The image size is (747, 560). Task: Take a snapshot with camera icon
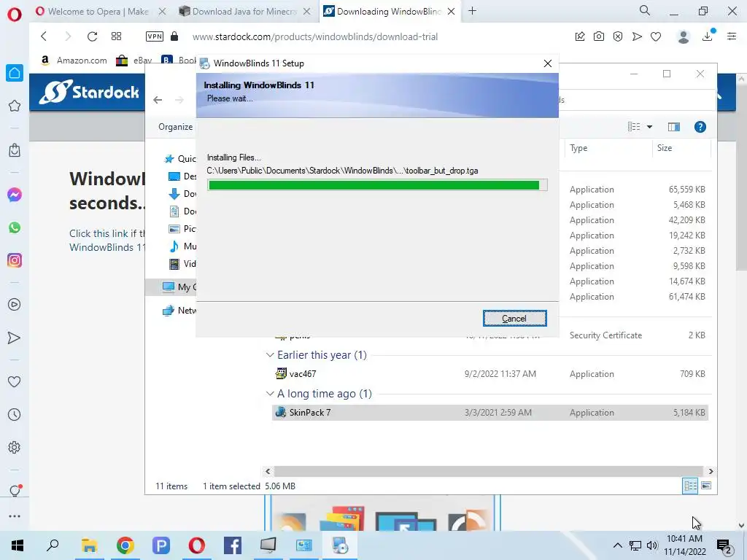tap(599, 36)
